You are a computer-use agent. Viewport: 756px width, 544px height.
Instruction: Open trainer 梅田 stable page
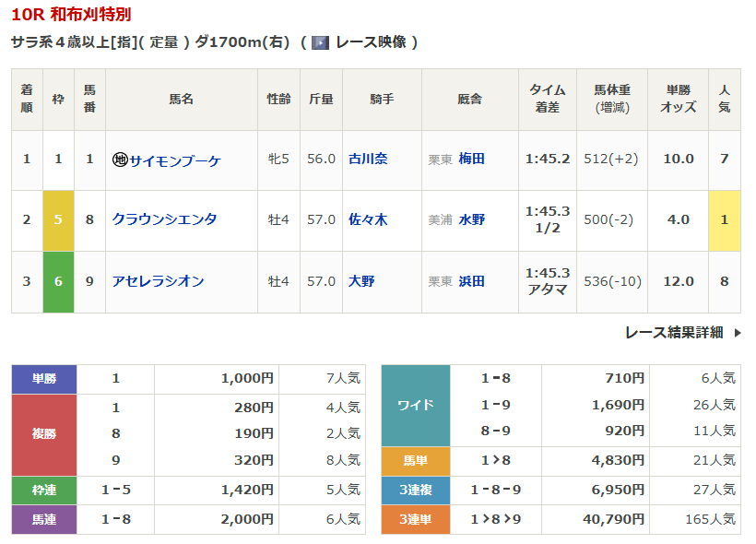[471, 159]
